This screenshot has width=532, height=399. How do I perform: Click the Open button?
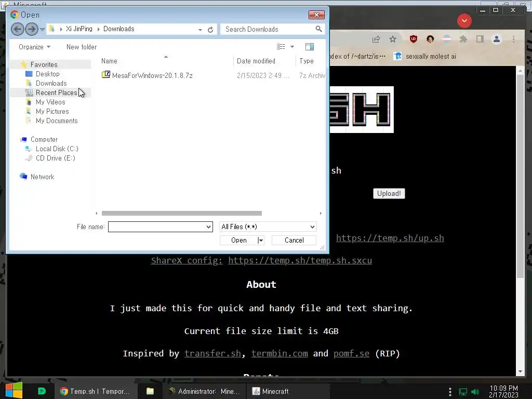(x=239, y=240)
